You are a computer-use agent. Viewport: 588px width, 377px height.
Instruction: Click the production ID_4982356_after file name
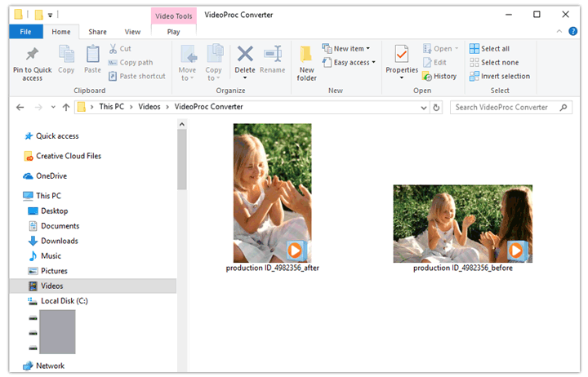point(273,268)
